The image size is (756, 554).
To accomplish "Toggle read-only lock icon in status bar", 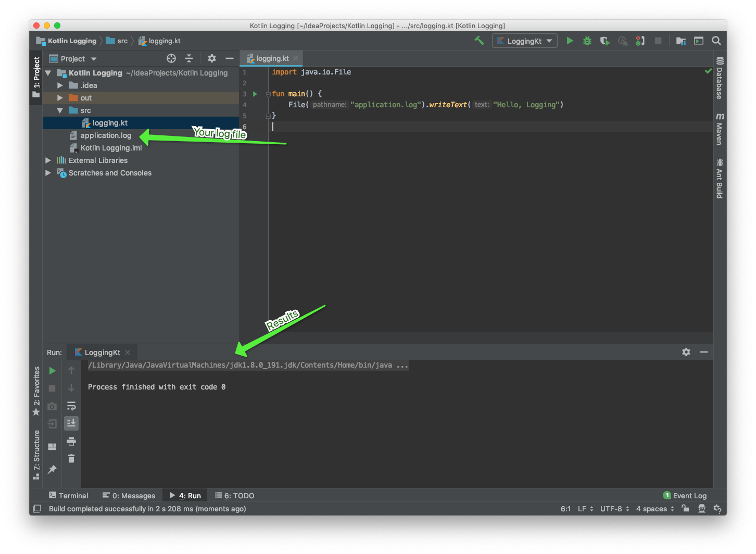I will click(685, 509).
